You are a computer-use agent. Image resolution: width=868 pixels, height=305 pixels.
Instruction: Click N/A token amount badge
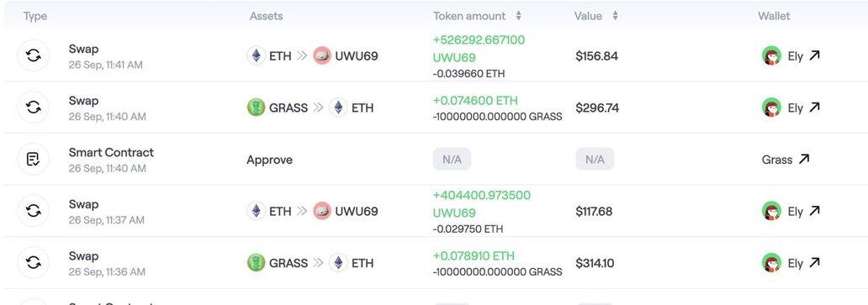tap(452, 160)
